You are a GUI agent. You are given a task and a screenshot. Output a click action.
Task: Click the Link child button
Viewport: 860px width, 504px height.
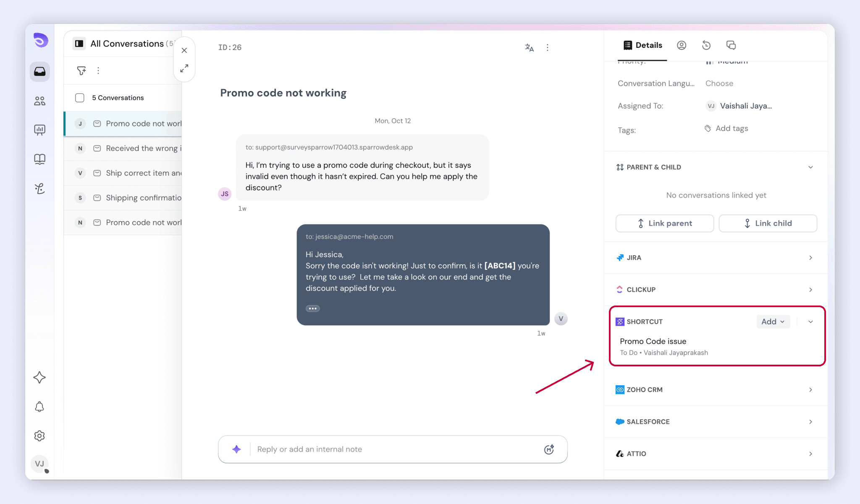coord(768,223)
